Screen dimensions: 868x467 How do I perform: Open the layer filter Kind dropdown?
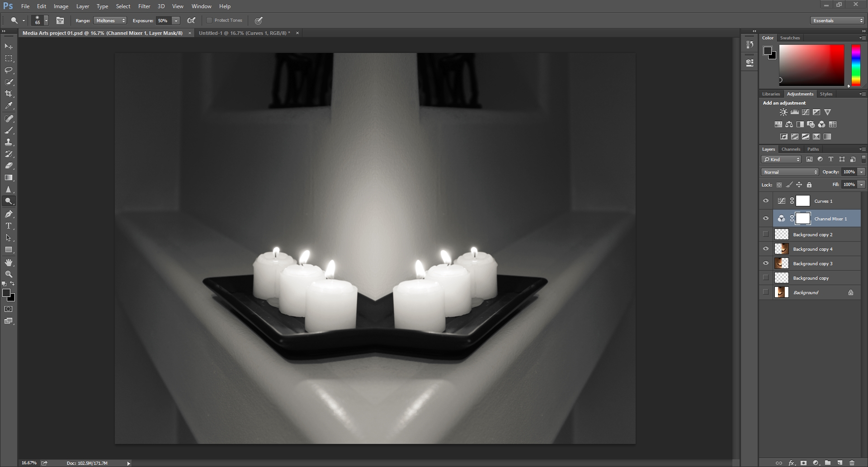(781, 159)
